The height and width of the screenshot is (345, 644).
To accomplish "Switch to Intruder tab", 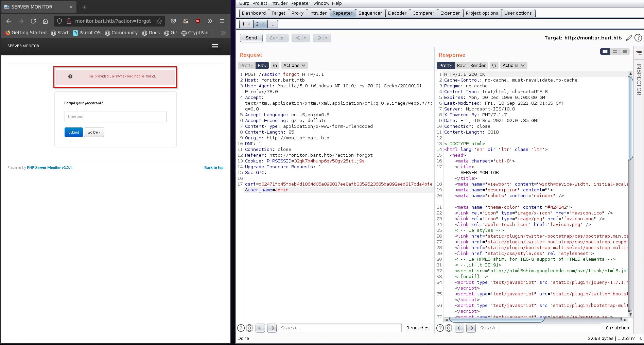I will click(x=318, y=13).
